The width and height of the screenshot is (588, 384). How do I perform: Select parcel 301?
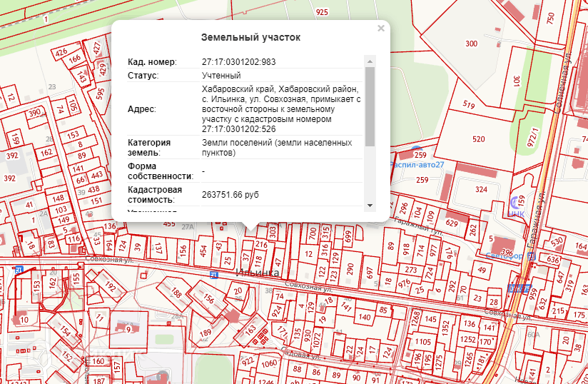[x=516, y=81]
